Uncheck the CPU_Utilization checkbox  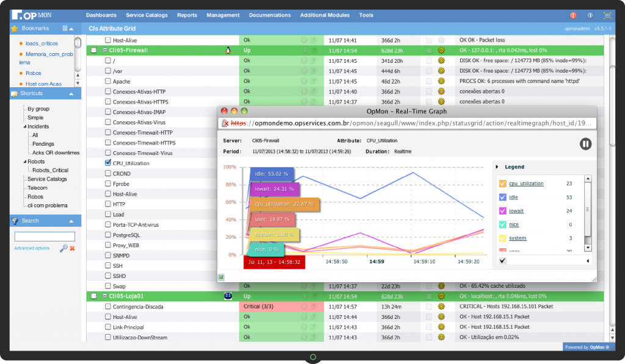click(x=108, y=162)
